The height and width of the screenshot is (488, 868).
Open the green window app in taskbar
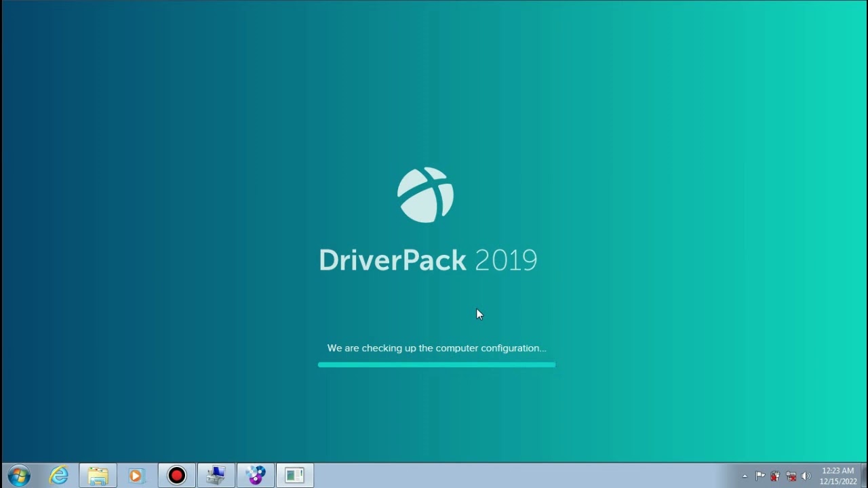[x=295, y=476]
